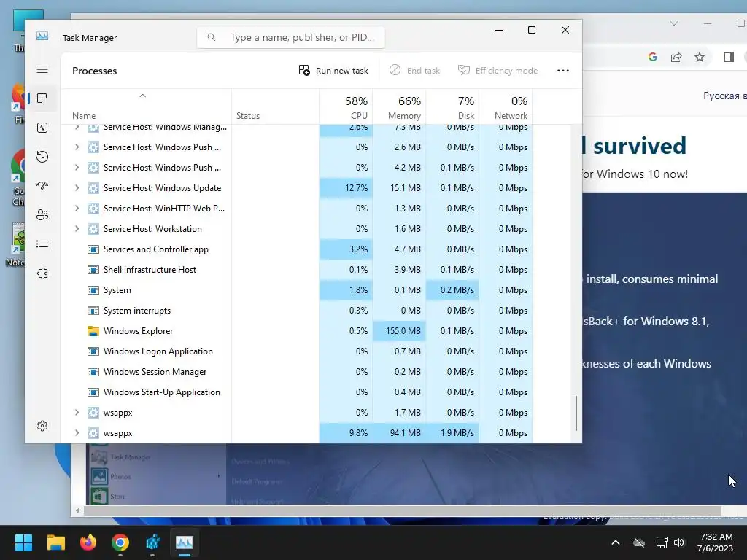Sort processes by Name column
This screenshot has width=747, height=560.
coord(146,106)
